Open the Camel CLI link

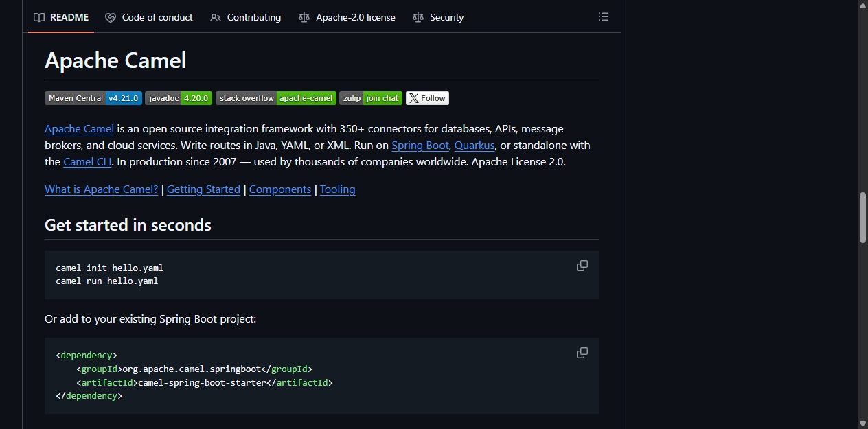[x=87, y=162]
